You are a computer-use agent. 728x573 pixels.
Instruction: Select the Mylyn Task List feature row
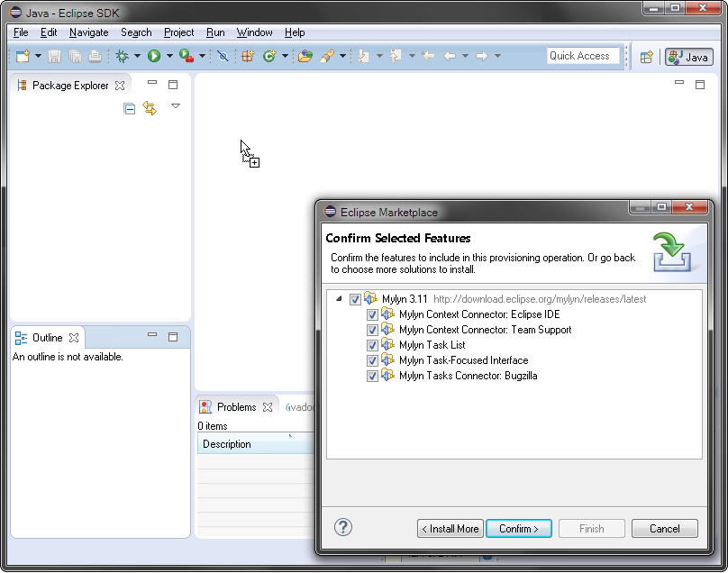point(432,345)
